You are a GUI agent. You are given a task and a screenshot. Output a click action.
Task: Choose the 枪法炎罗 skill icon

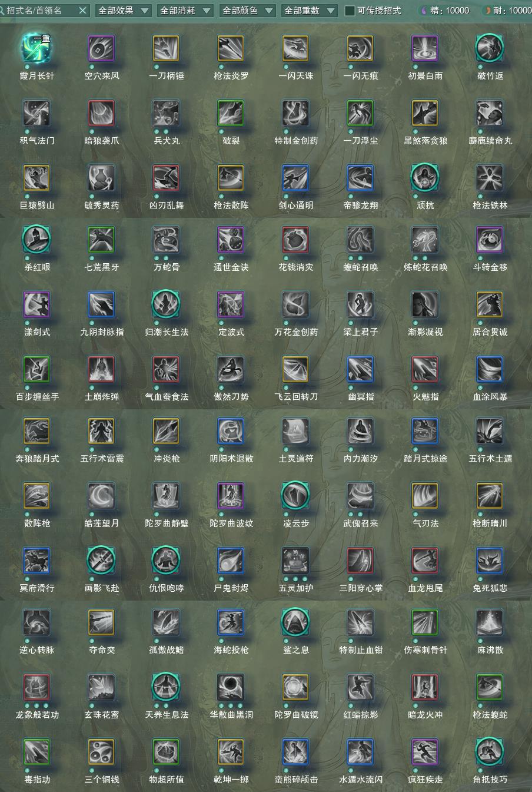coord(231,48)
